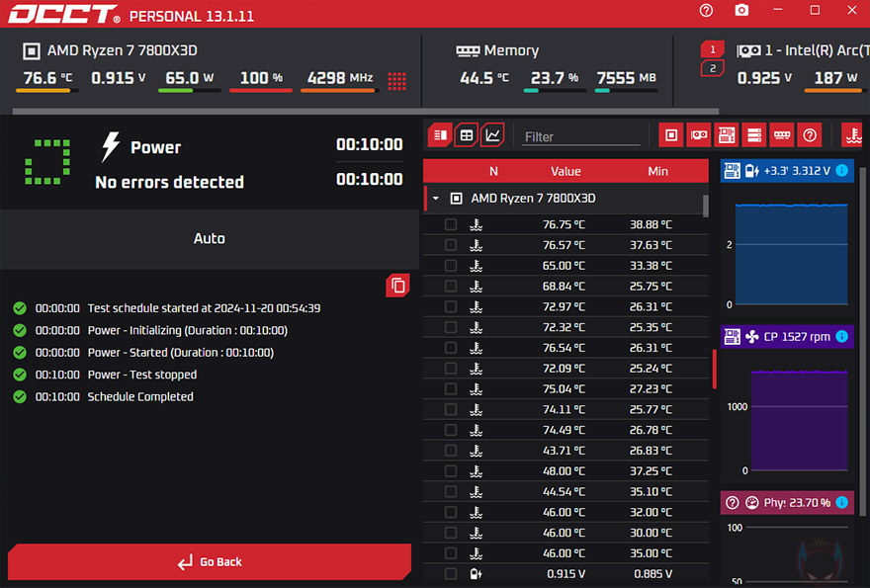Click info icon on the Phy 23.70 % graph
The width and height of the screenshot is (870, 588).
pyautogui.click(x=841, y=502)
